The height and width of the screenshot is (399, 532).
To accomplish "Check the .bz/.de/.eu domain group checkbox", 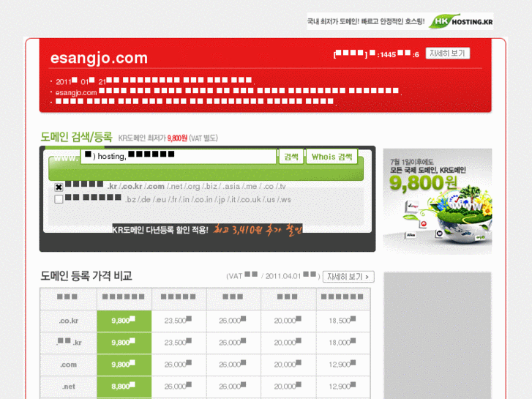I will pyautogui.click(x=59, y=199).
